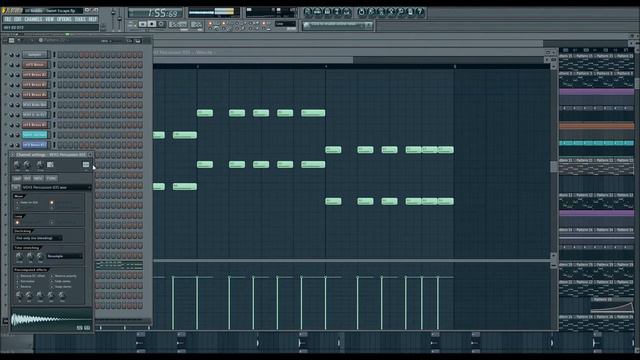Select the cyan highlighted channel button
The width and height of the screenshot is (640, 360).
point(35,135)
